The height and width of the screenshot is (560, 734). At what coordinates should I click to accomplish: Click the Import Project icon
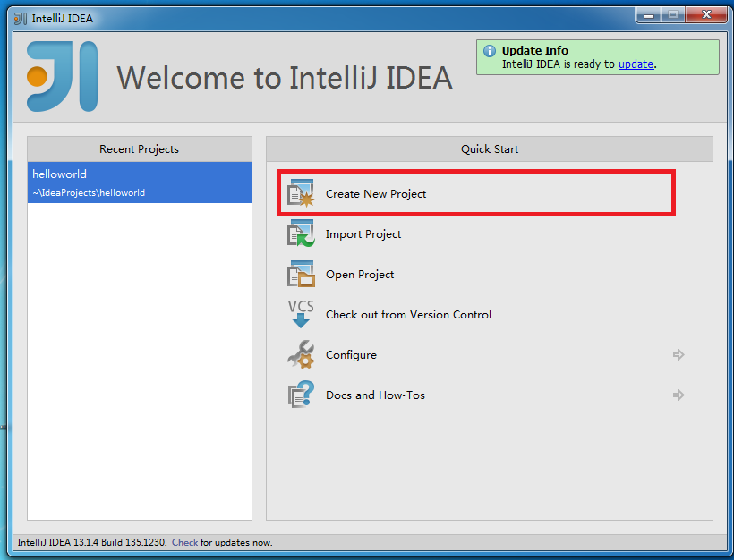[x=301, y=234]
